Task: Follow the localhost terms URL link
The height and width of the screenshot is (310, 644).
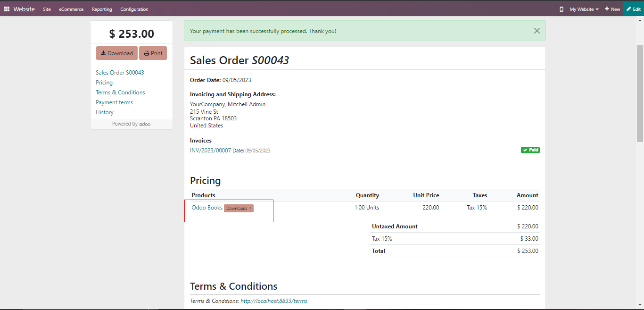Action: point(273,301)
